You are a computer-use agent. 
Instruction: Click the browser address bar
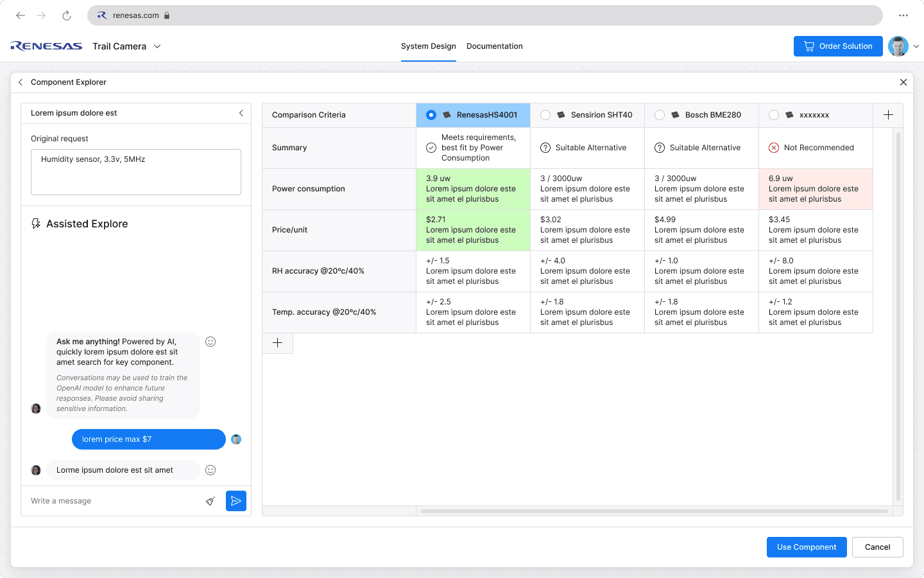[x=485, y=15]
